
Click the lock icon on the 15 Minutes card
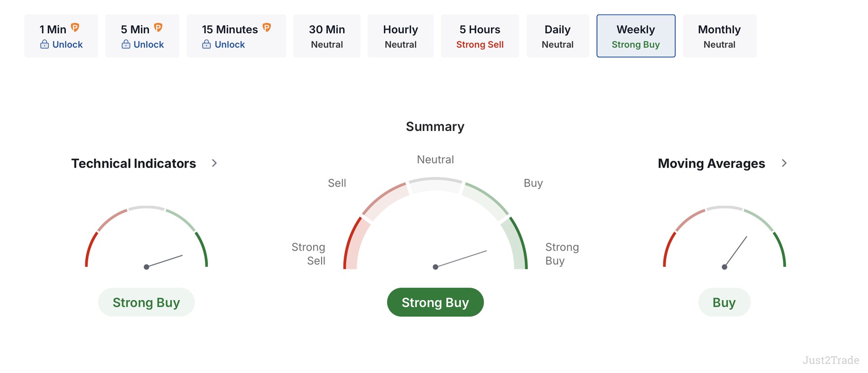point(207,45)
